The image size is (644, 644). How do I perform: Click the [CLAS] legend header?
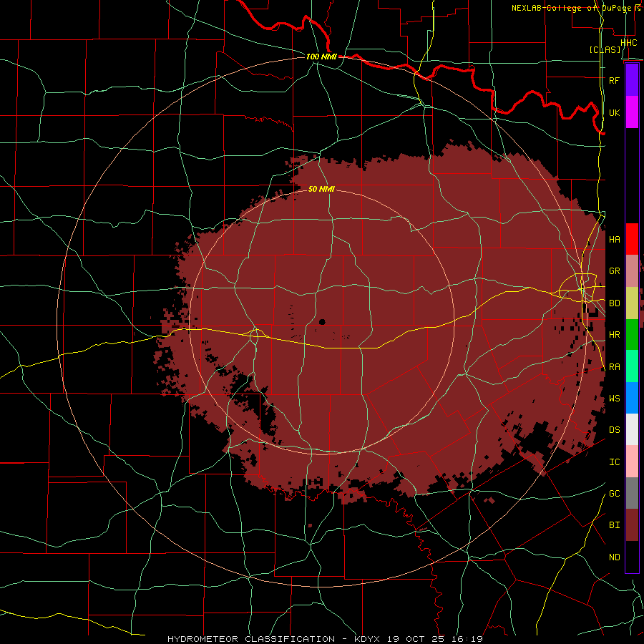click(605, 50)
